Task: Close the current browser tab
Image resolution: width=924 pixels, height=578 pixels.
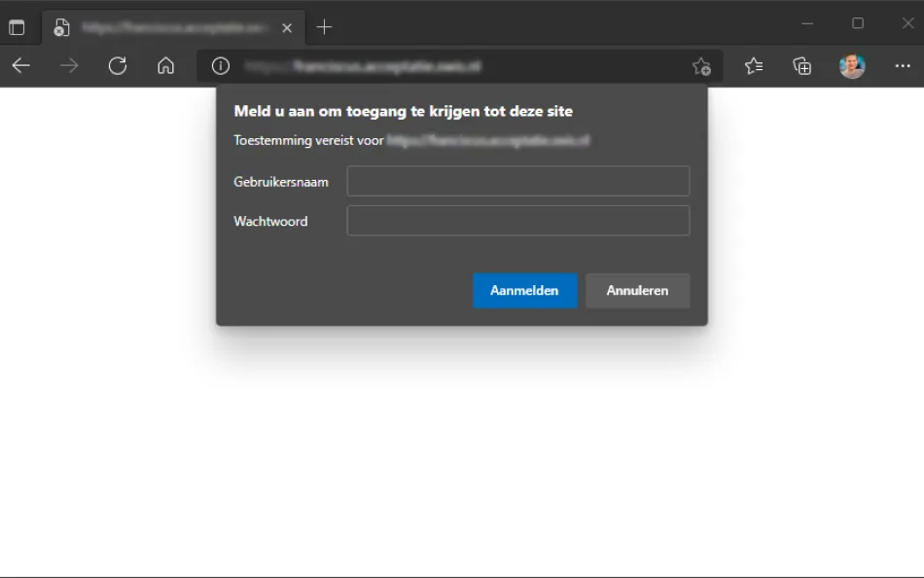Action: pyautogui.click(x=287, y=27)
